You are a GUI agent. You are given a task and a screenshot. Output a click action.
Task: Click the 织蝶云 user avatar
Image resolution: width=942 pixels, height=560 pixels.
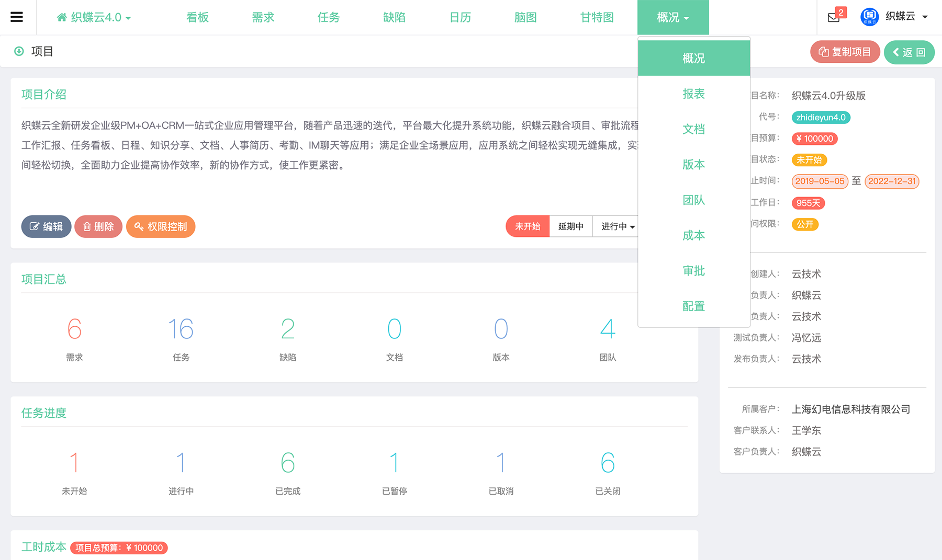869,17
